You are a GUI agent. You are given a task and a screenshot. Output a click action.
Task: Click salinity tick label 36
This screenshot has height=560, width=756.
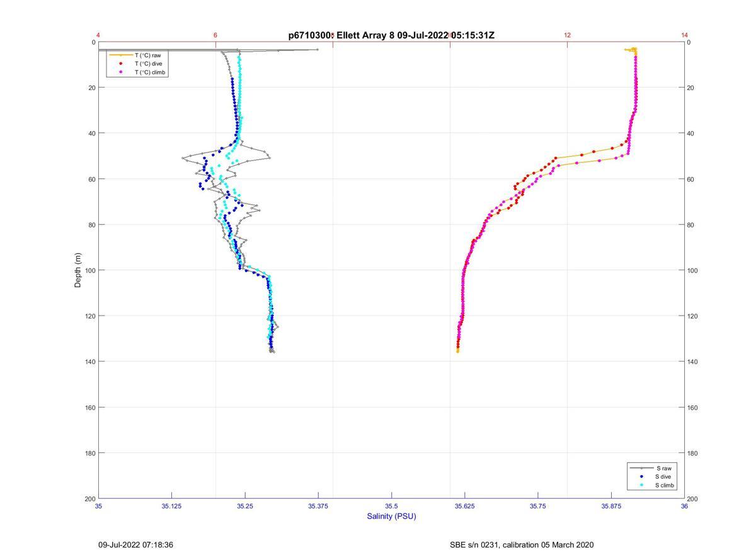pos(684,506)
